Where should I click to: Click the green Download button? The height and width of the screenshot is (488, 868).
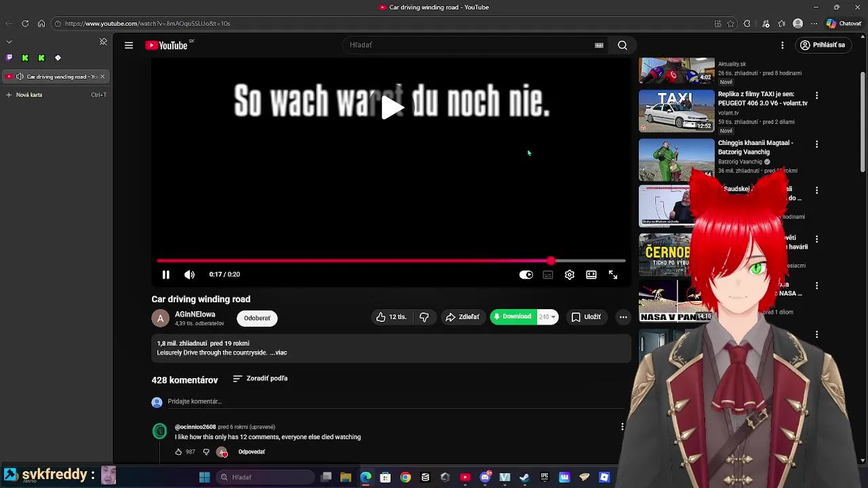coord(513,317)
